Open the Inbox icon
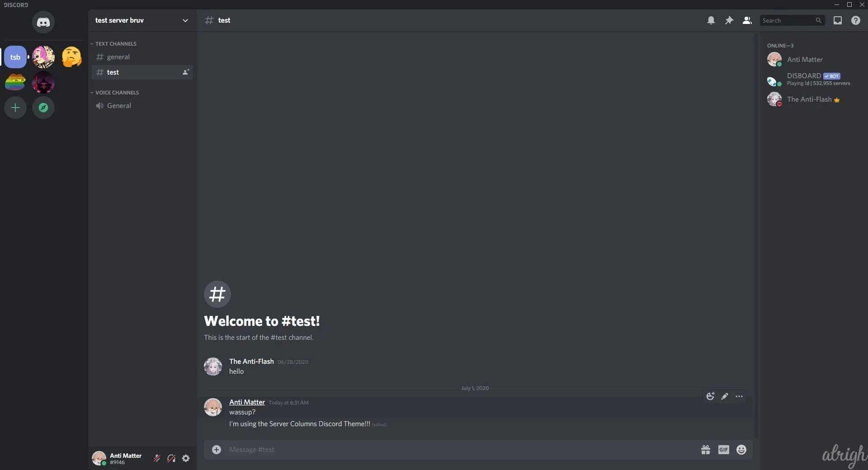The height and width of the screenshot is (470, 868). [838, 20]
